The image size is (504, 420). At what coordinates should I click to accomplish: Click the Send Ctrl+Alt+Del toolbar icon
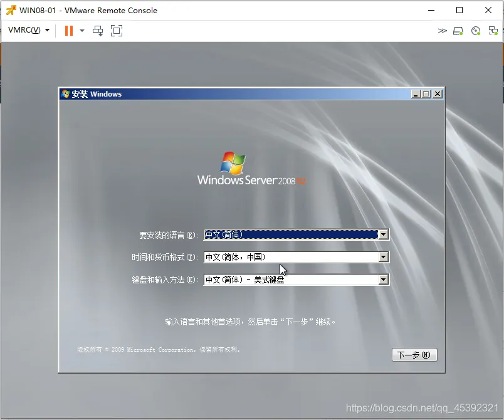click(x=98, y=31)
